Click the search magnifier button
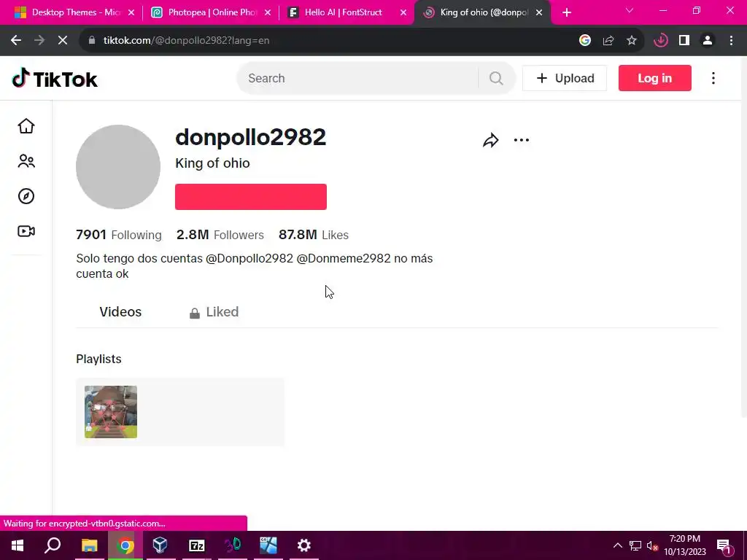 coord(496,78)
